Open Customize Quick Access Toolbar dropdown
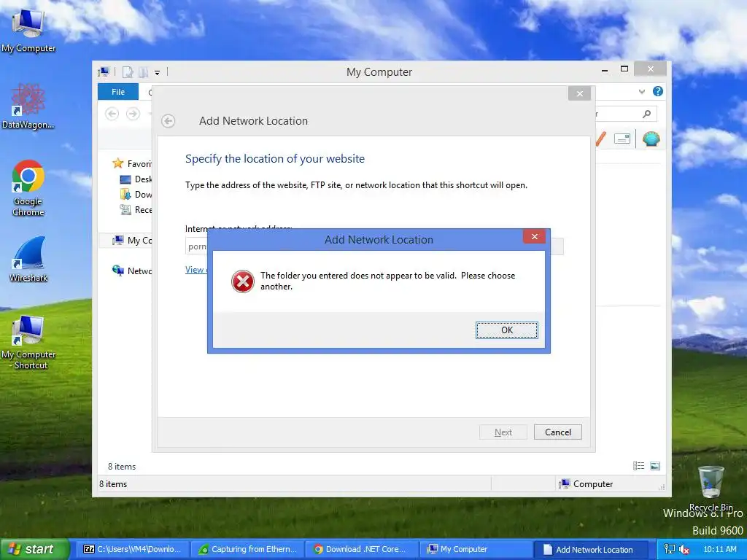This screenshot has width=747, height=560. click(158, 73)
